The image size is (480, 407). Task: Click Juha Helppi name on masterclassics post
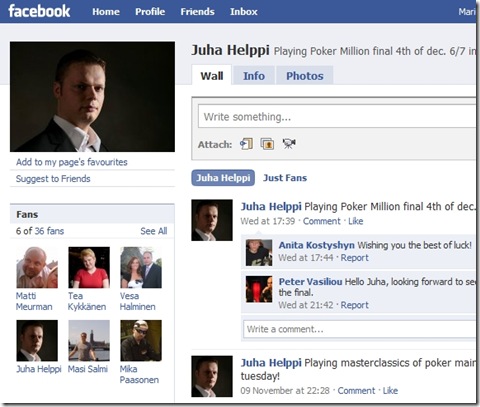[271, 363]
